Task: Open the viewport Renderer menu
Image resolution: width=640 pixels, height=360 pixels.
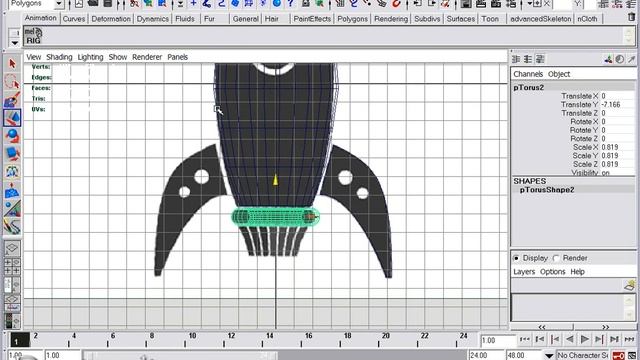Action: tap(147, 57)
